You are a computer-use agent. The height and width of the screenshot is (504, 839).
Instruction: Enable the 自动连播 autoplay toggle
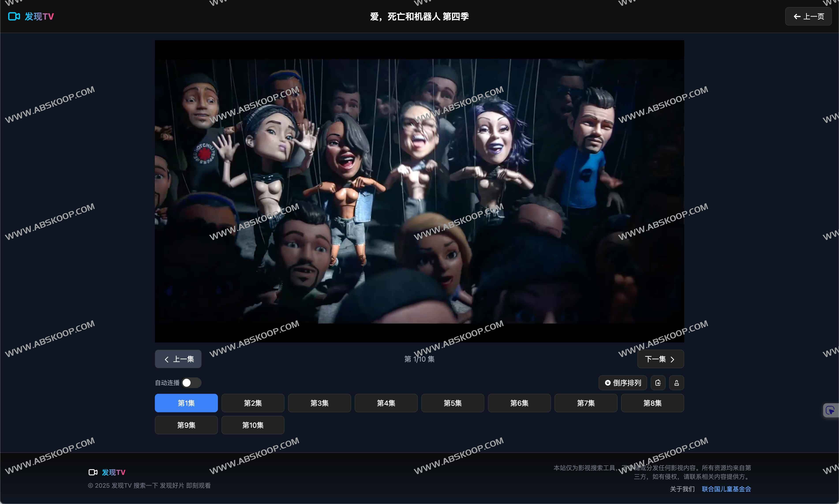click(192, 383)
